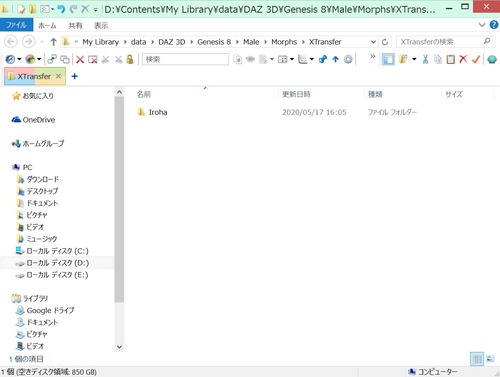Add a new tab with plus button
500x377 pixels.
point(74,76)
